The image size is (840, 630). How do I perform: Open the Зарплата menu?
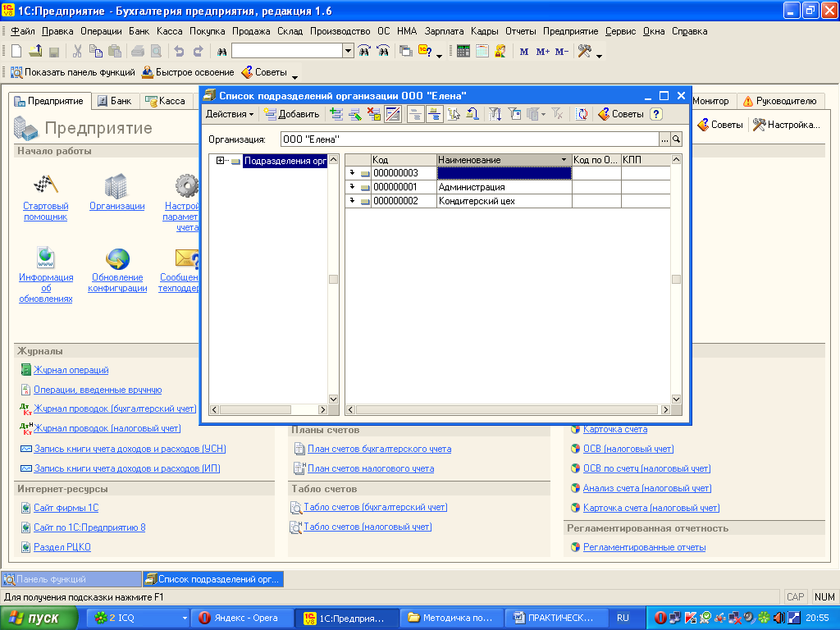point(444,31)
